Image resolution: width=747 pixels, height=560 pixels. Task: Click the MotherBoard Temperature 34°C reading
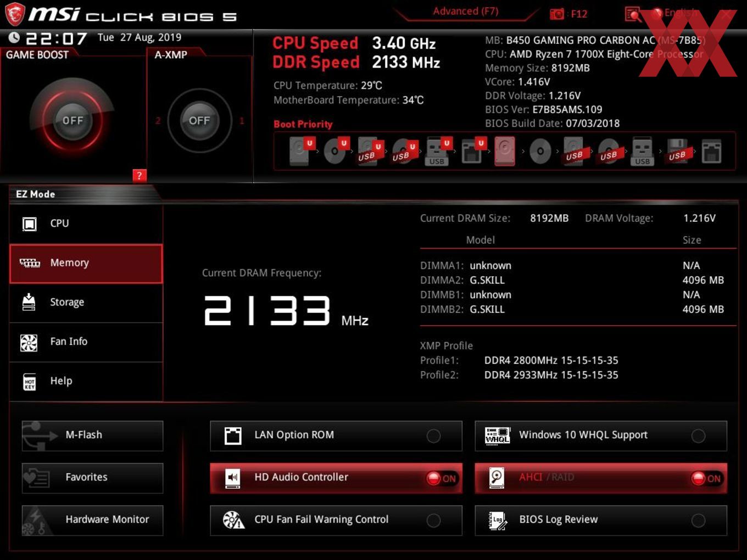tap(349, 100)
